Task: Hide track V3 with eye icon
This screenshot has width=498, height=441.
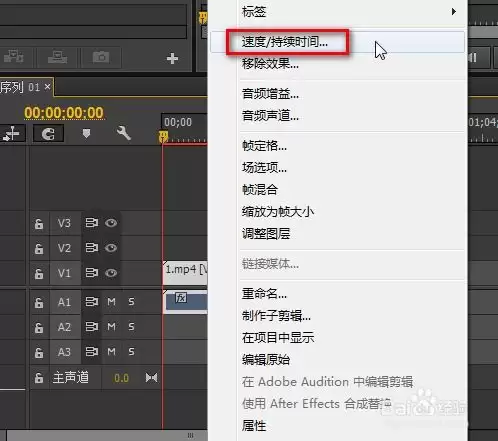Action: coord(111,223)
